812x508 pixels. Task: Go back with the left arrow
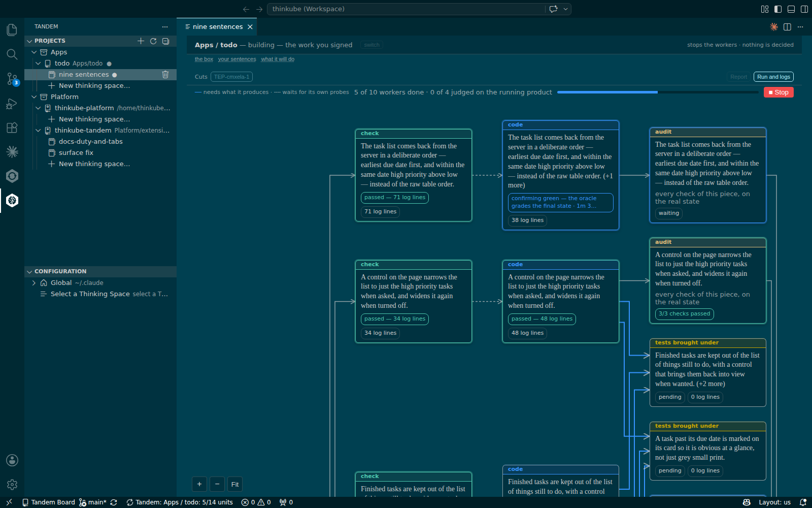[246, 9]
